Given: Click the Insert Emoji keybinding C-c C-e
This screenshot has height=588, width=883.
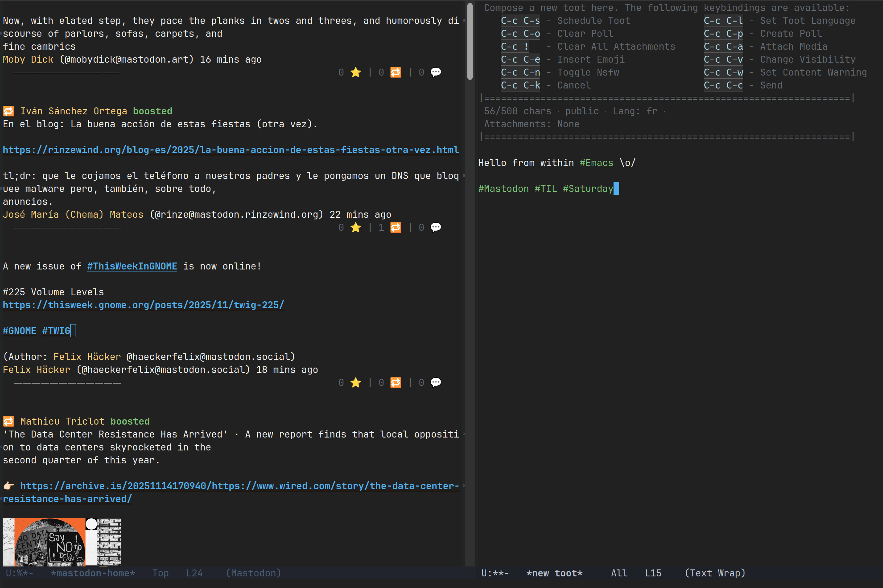Looking at the screenshot, I should click(520, 60).
